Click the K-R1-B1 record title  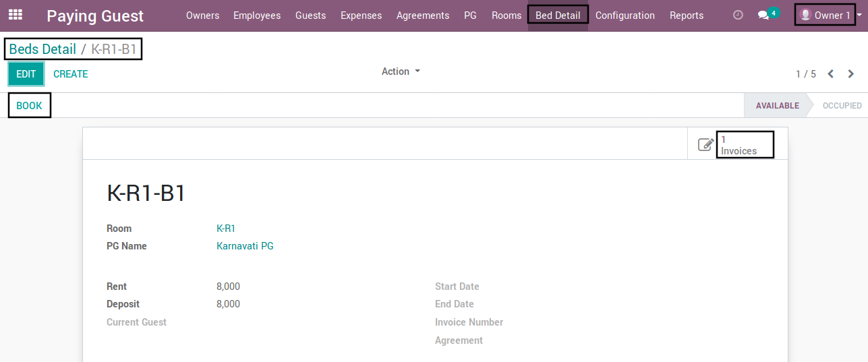pyautogui.click(x=146, y=193)
